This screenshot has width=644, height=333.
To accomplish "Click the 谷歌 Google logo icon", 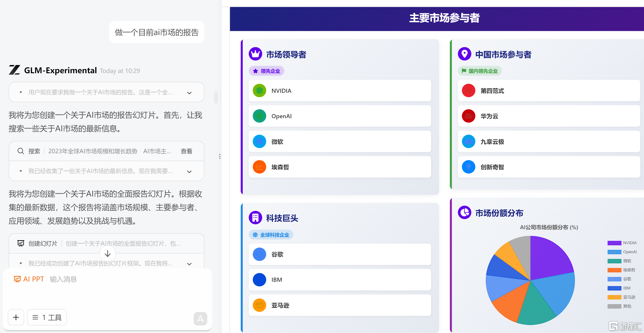I will pyautogui.click(x=259, y=254).
